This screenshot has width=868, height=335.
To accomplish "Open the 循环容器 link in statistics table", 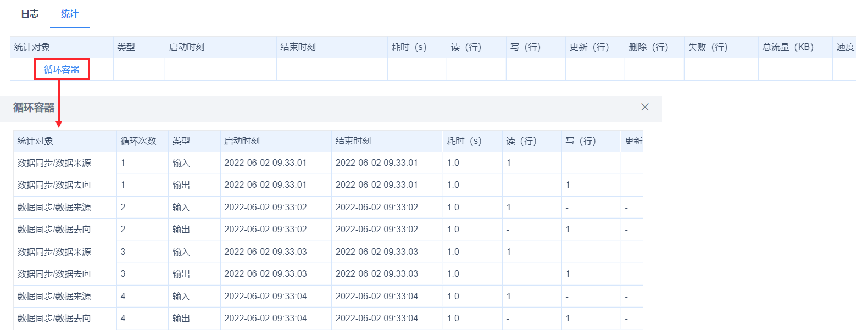I will 62,70.
